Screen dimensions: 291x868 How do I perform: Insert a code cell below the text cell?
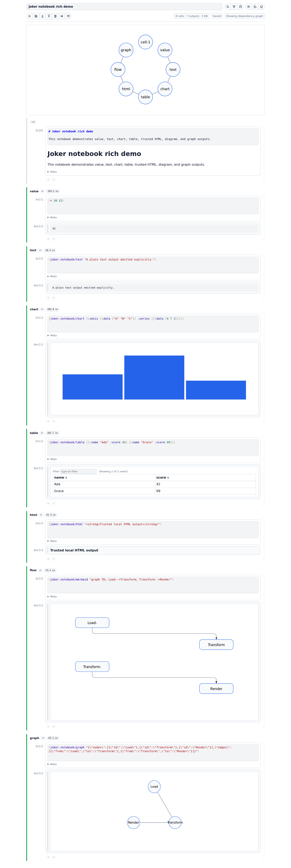coord(48,298)
